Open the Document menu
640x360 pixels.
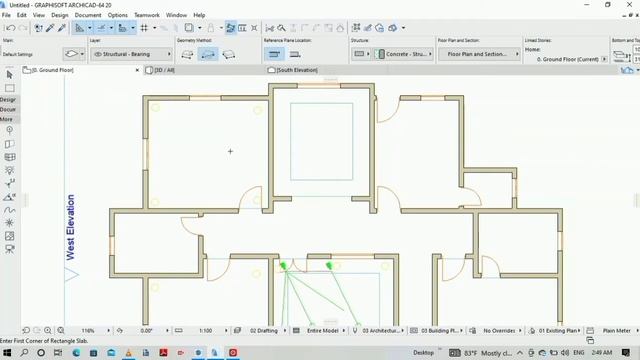click(88, 15)
